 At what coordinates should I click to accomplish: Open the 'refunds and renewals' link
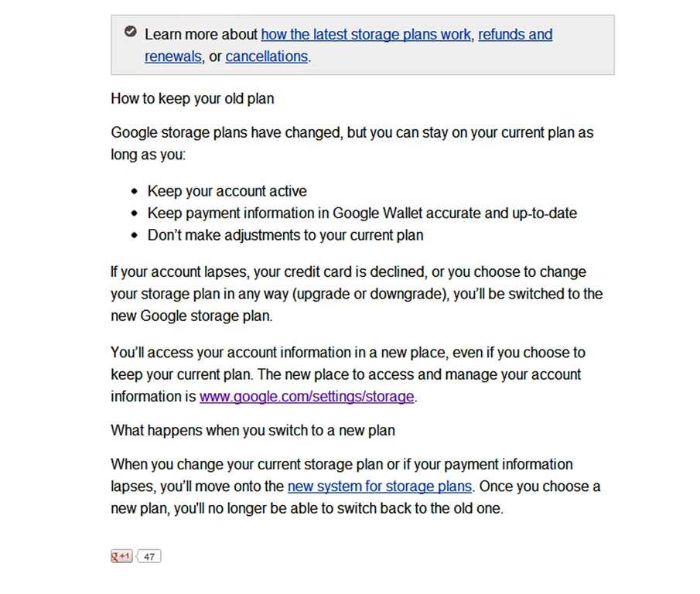tap(515, 34)
